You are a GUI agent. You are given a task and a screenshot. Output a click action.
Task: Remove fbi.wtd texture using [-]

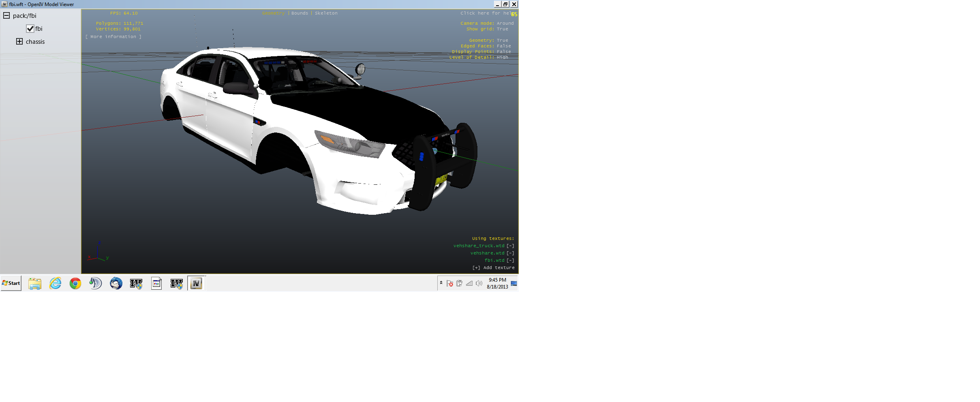coord(510,261)
